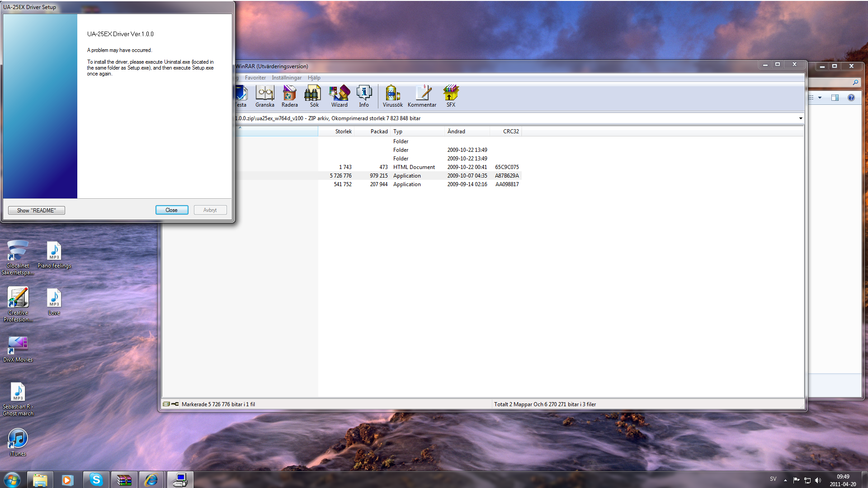Click the CRC32 value 65C9C075
868x488 pixels.
coord(507,167)
